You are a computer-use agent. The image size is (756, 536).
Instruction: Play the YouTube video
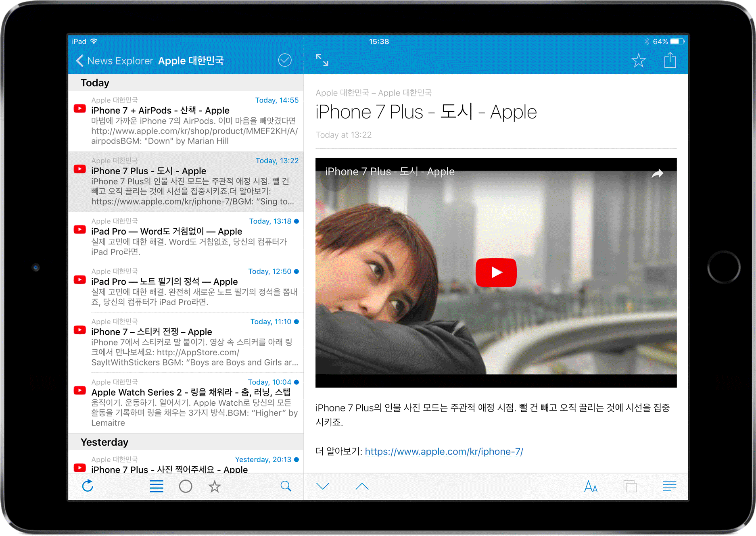[496, 273]
